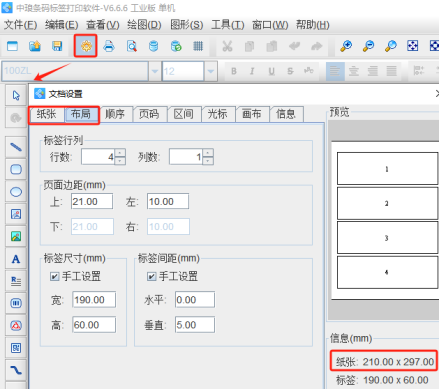Toggle label spacing manual setting checkbox
439x390 pixels.
pos(151,276)
